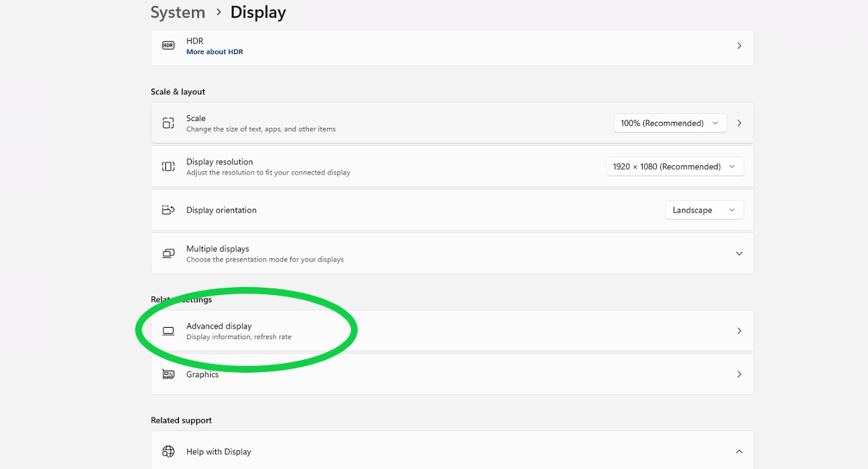The height and width of the screenshot is (469, 868).
Task: Click the Related support heading
Action: click(x=181, y=420)
